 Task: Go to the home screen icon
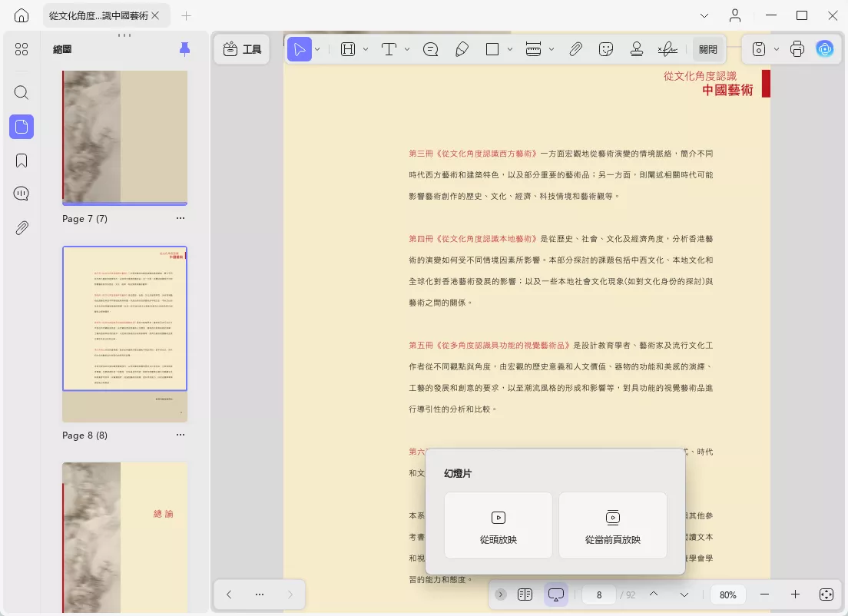point(21,15)
